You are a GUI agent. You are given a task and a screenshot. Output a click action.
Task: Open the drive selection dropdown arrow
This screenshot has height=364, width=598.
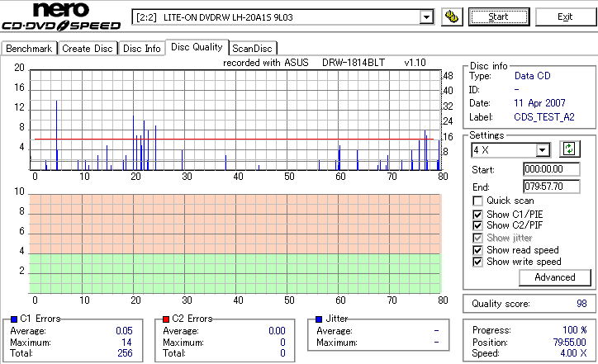tap(426, 17)
